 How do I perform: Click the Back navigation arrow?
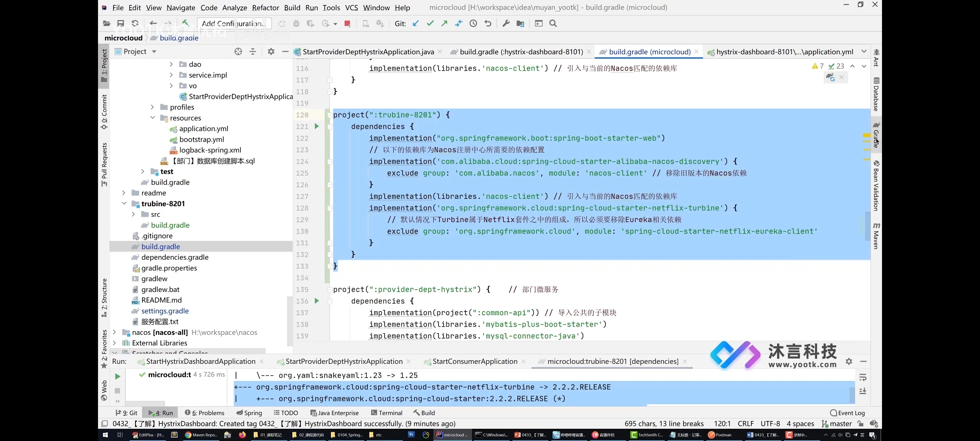pyautogui.click(x=153, y=24)
